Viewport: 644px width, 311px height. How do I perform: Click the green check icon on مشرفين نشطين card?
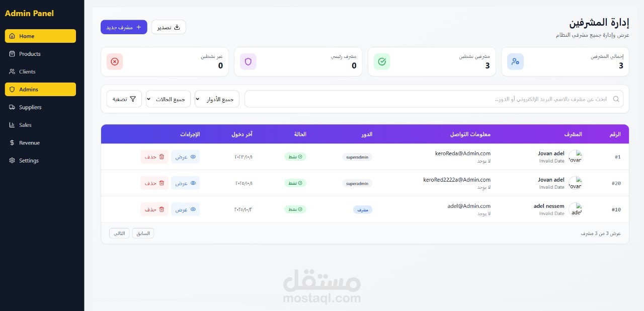click(382, 61)
